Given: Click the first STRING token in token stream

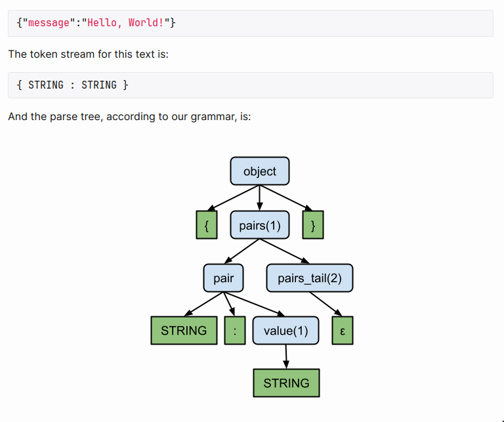Looking at the screenshot, I should pos(46,85).
